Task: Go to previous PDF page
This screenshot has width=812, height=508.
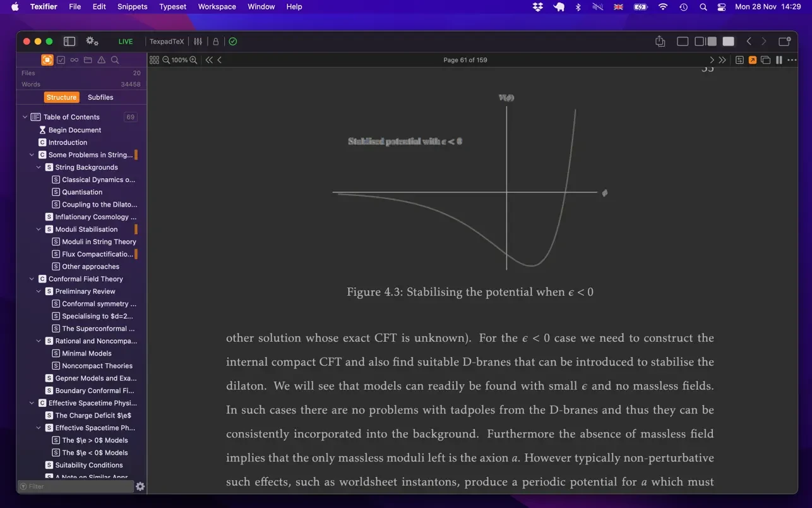Action: [220, 60]
